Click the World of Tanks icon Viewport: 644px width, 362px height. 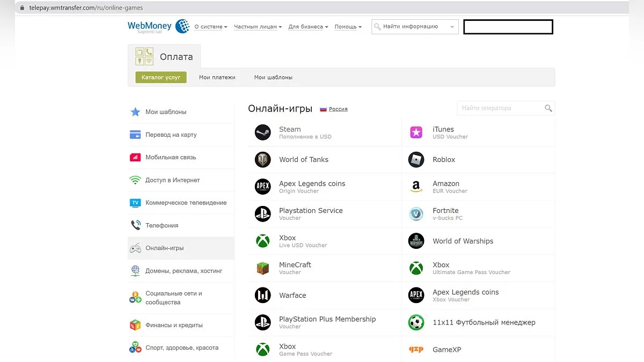coord(262,159)
